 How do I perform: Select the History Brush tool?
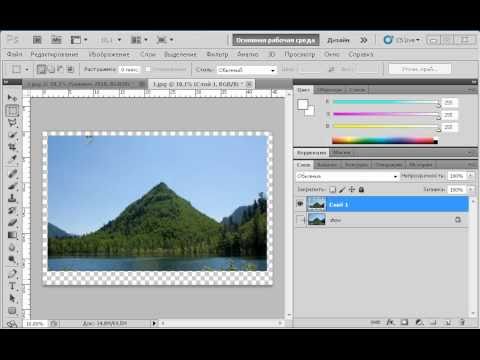click(12, 210)
